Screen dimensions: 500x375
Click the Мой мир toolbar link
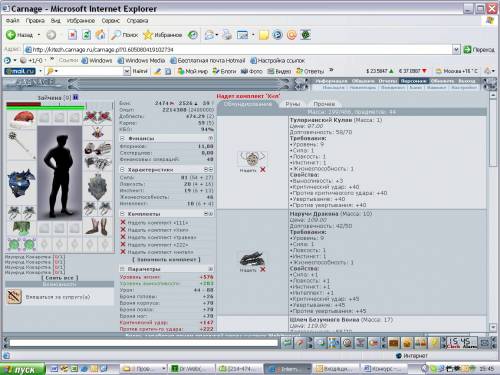click(193, 71)
